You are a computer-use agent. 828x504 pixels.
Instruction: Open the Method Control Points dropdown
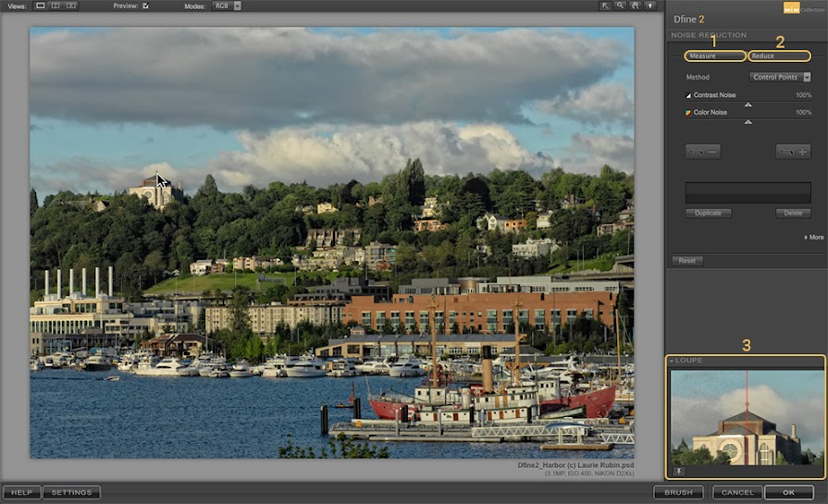click(780, 78)
